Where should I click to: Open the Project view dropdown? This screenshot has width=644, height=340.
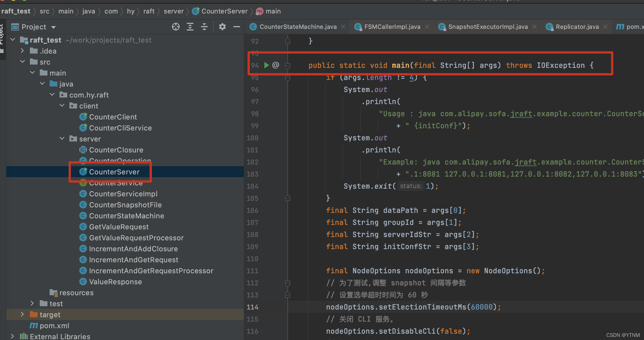53,27
